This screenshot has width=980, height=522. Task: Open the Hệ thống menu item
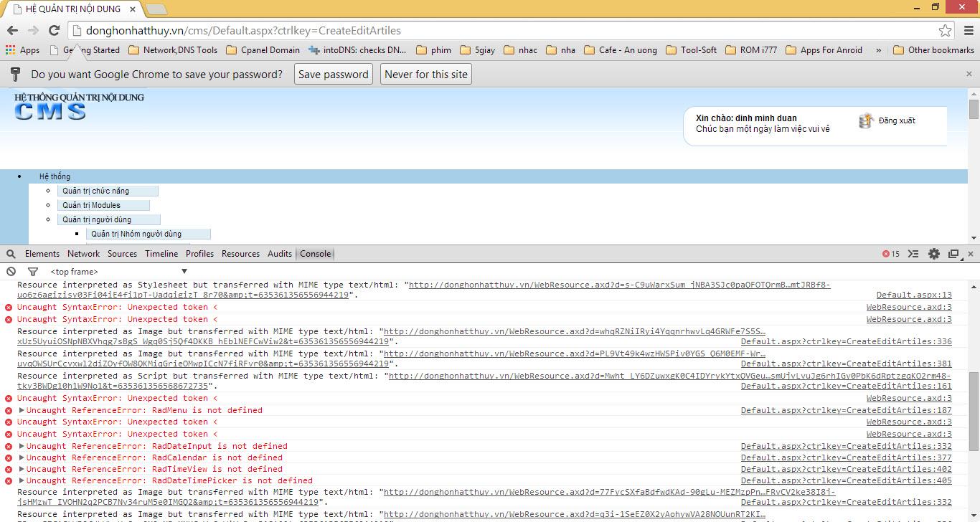coord(55,176)
